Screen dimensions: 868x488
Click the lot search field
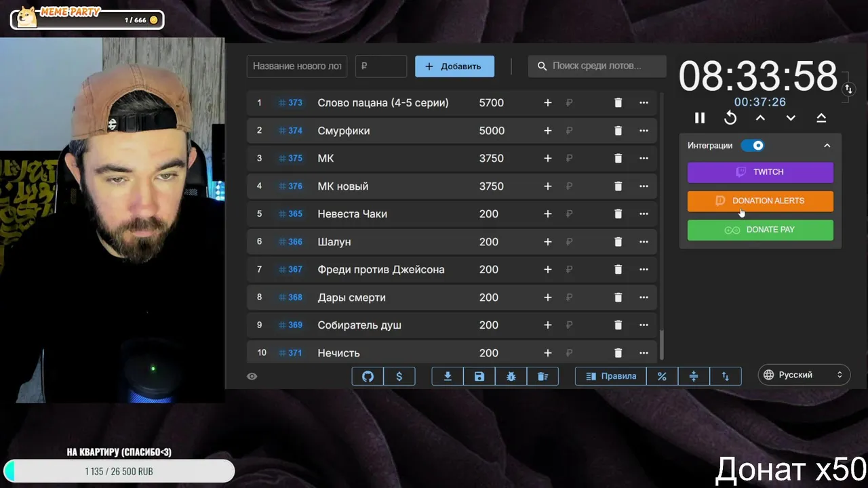tap(597, 66)
